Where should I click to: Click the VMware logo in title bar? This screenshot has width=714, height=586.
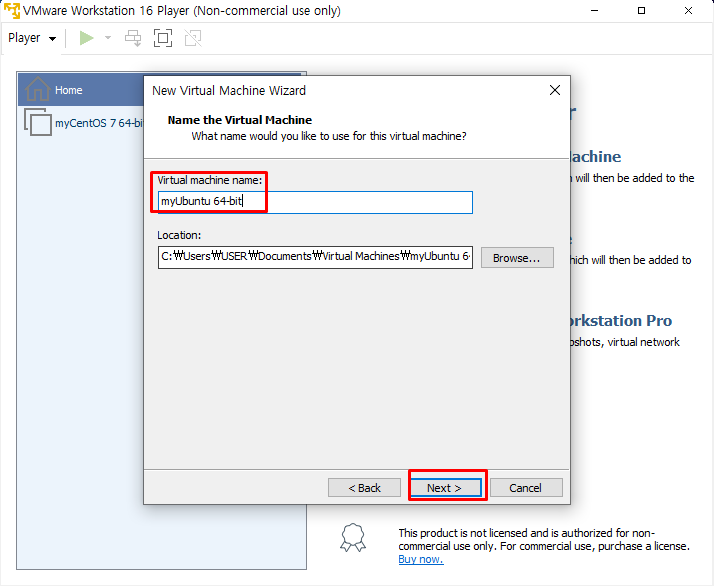(x=11, y=10)
